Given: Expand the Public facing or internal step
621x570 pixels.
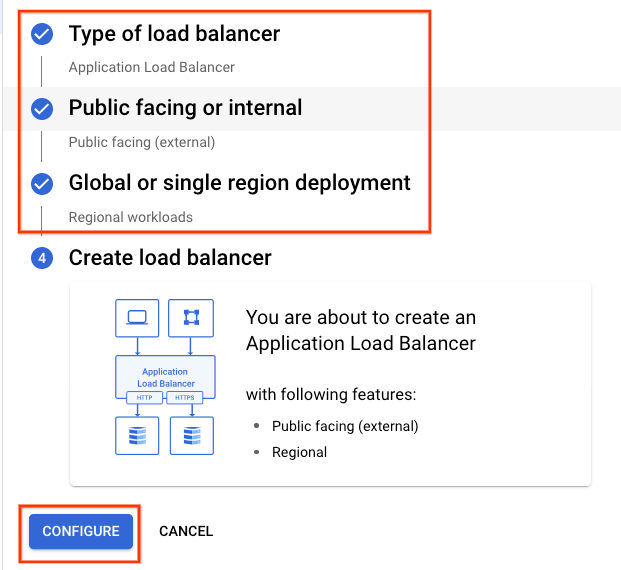Looking at the screenshot, I should click(185, 108).
